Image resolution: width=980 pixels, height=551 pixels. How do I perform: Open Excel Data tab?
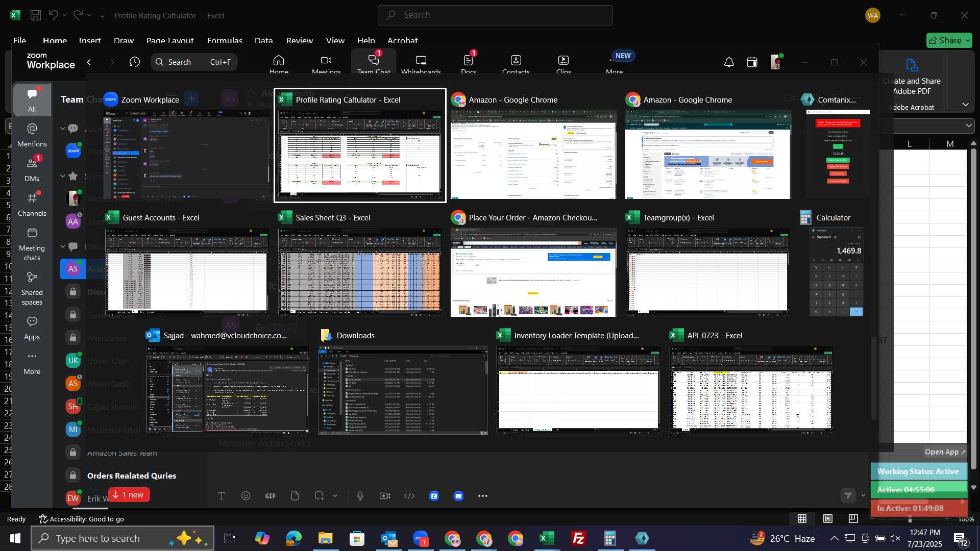click(264, 40)
